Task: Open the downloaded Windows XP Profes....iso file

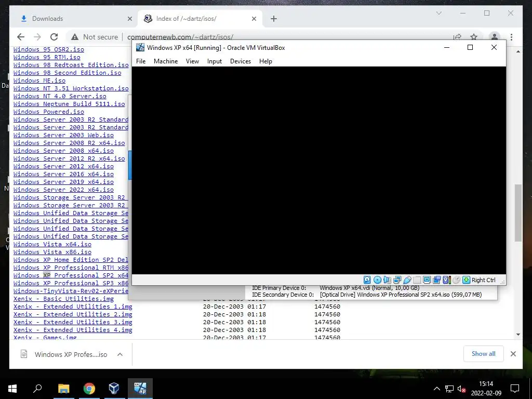Action: pyautogui.click(x=64, y=354)
